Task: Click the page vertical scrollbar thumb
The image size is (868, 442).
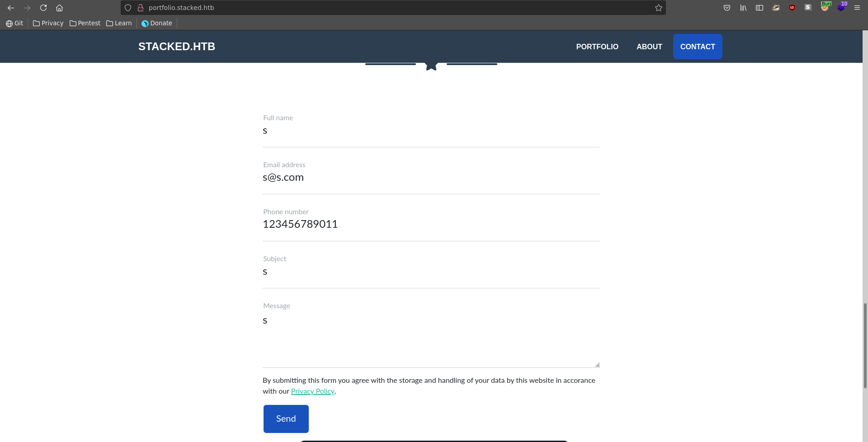Action: [865, 346]
